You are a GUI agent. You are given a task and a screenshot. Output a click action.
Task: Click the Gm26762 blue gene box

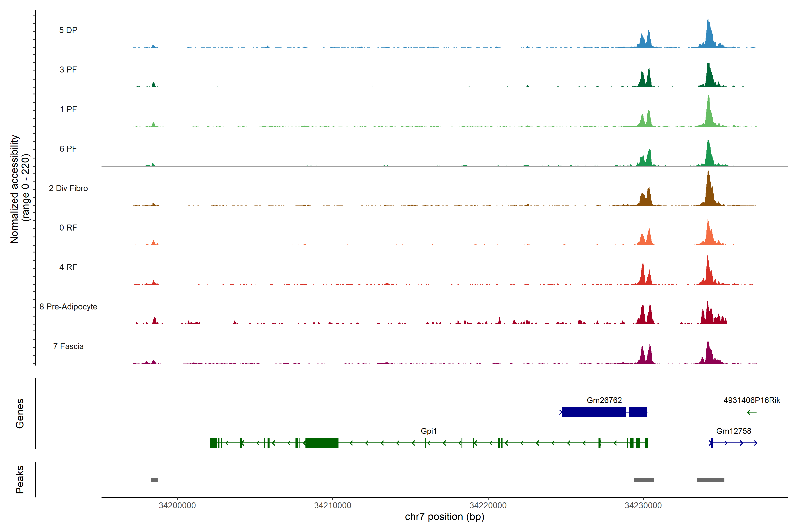click(594, 412)
